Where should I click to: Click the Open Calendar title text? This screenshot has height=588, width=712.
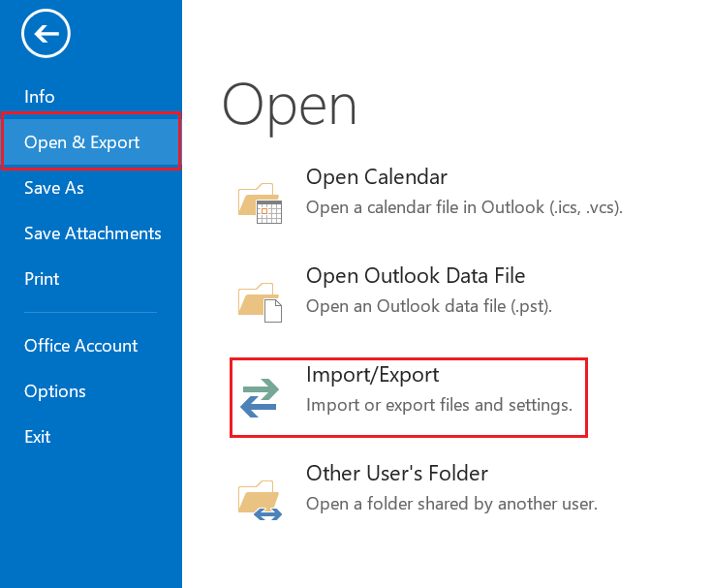(x=377, y=177)
